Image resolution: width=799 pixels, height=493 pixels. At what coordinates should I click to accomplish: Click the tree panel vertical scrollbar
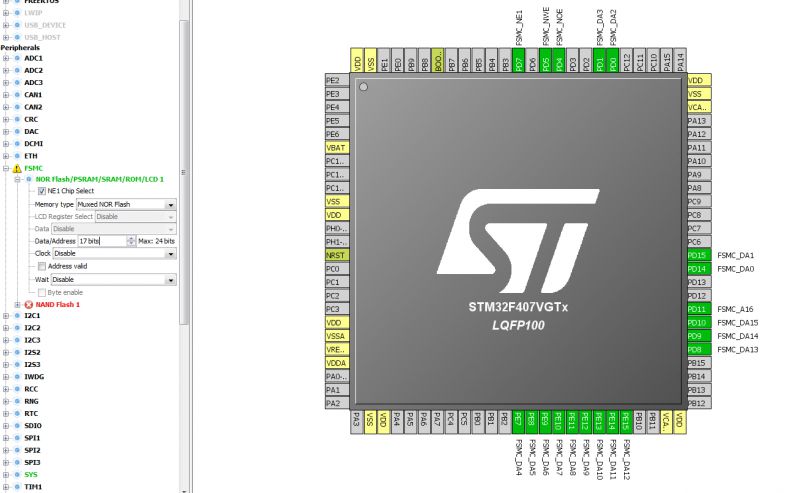[184, 172]
